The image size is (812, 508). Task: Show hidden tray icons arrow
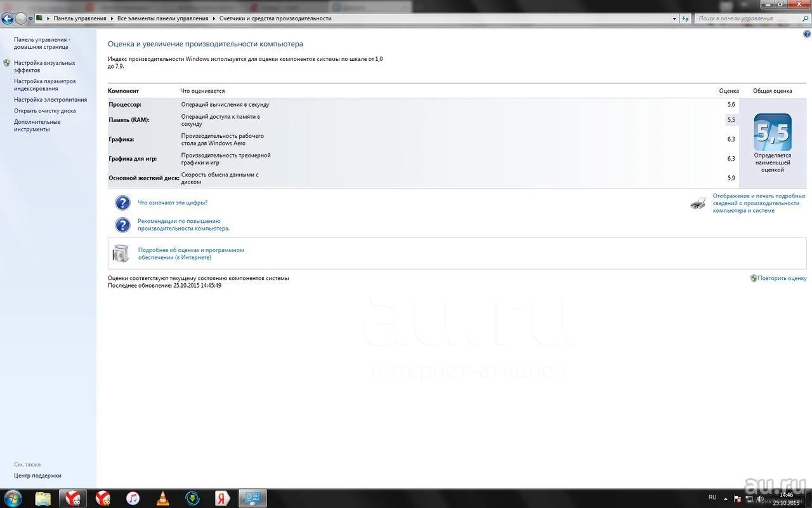pos(726,498)
